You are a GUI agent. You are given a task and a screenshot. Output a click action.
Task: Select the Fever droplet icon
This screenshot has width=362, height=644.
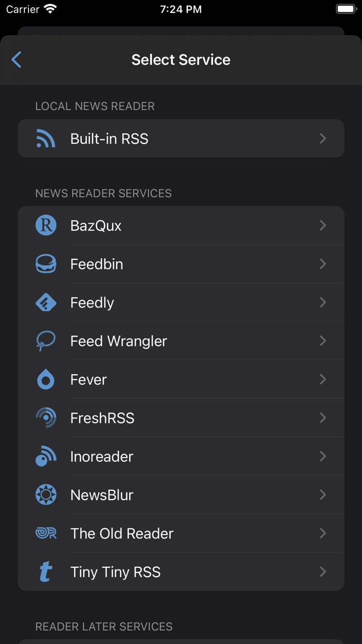click(x=46, y=379)
